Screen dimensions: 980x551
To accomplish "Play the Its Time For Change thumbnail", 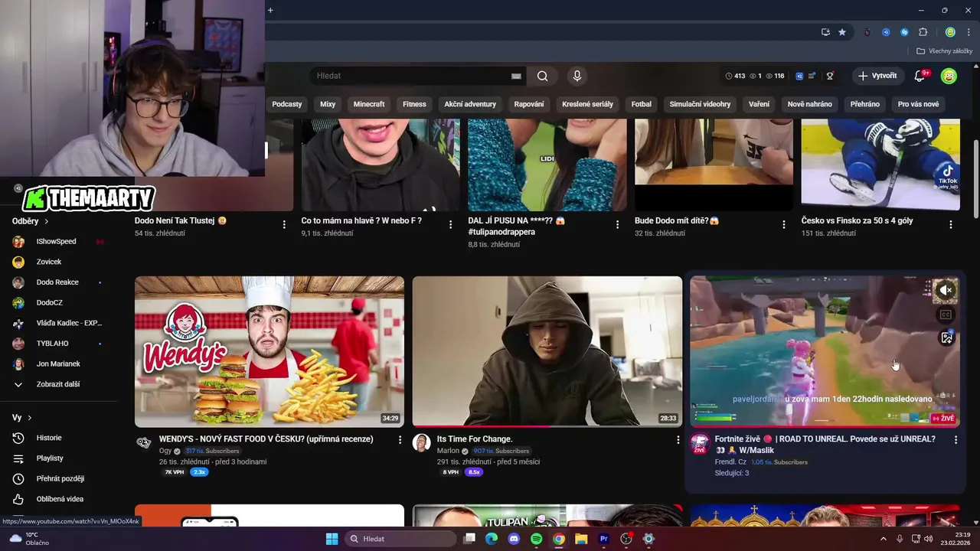I will coord(547,351).
